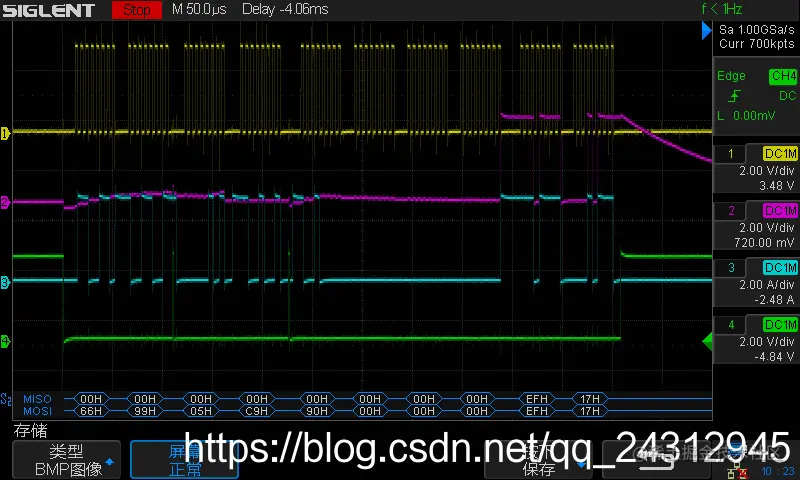Select the Delay -4.06ms readout

click(285, 9)
